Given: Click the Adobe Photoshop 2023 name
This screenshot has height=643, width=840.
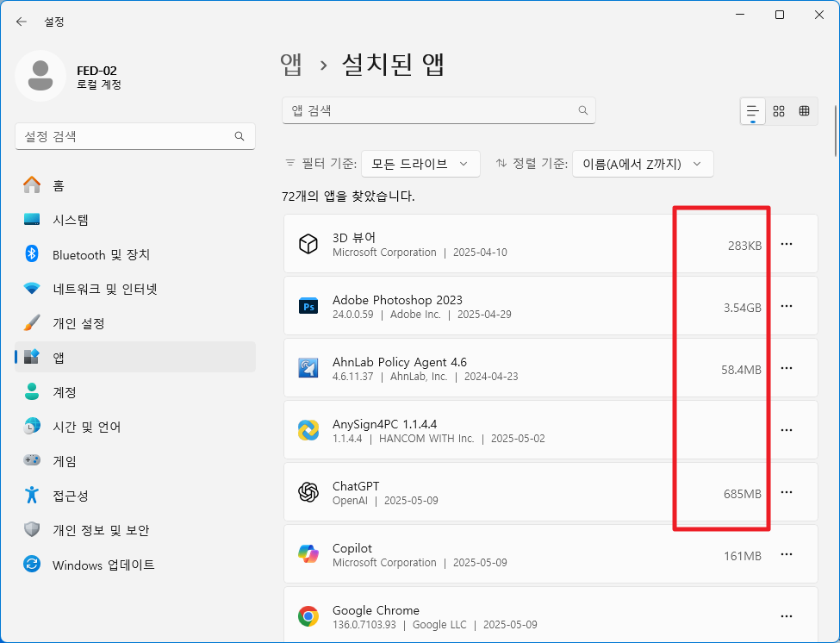Looking at the screenshot, I should point(397,300).
